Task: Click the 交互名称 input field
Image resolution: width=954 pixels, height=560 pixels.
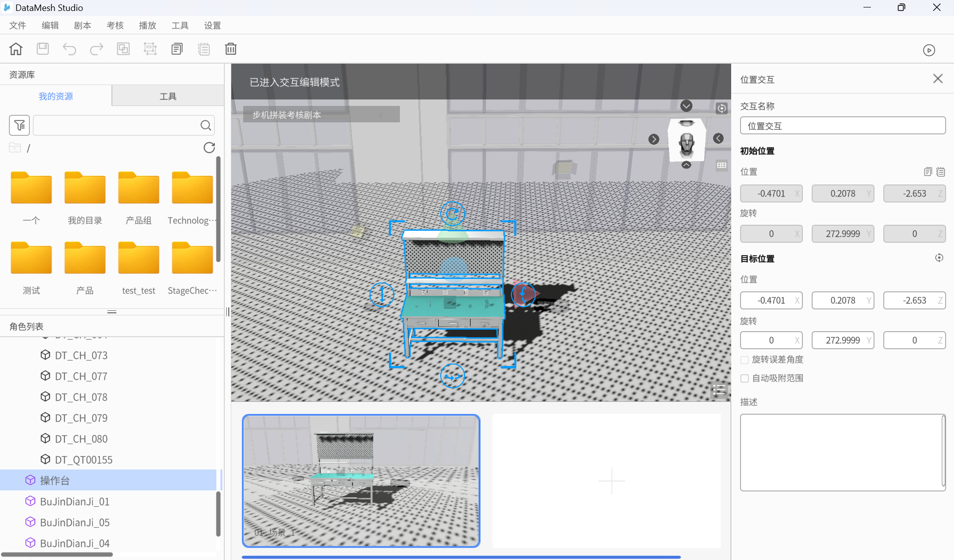Action: coord(843,126)
